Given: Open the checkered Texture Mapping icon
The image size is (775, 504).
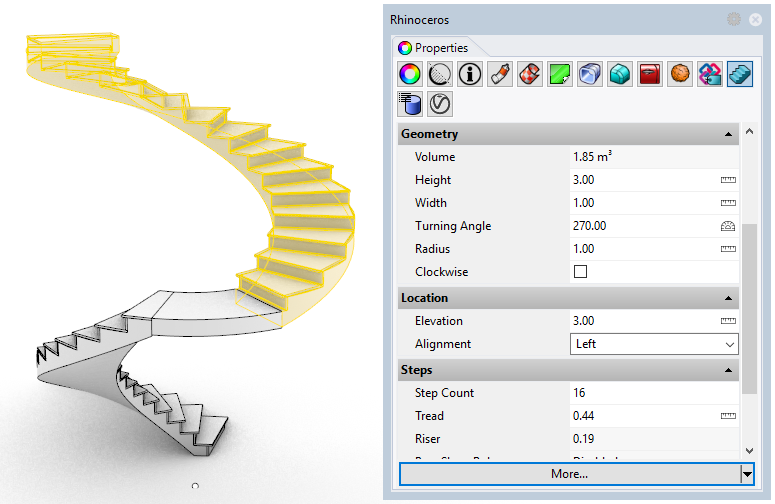Looking at the screenshot, I should point(530,74).
